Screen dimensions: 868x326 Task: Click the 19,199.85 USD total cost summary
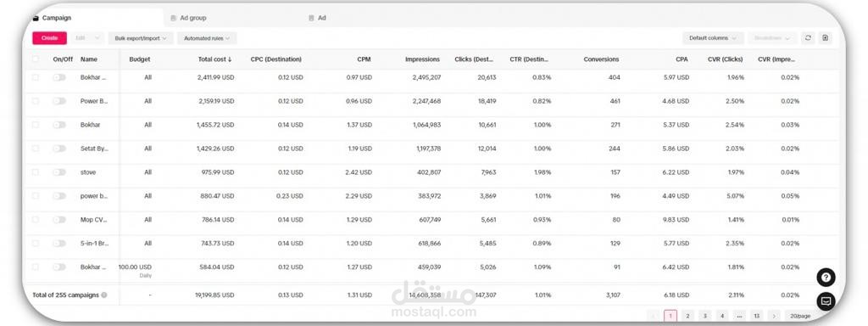tap(214, 295)
